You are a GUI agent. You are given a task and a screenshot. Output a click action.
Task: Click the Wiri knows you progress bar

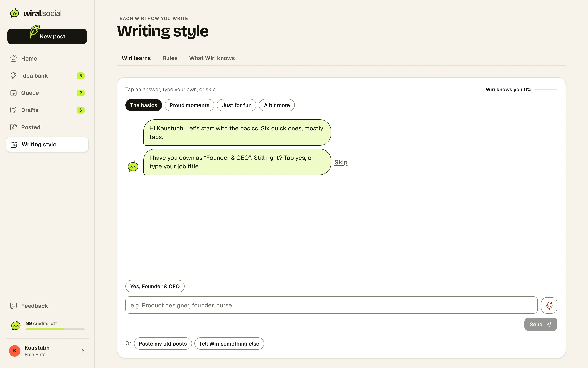tap(546, 90)
